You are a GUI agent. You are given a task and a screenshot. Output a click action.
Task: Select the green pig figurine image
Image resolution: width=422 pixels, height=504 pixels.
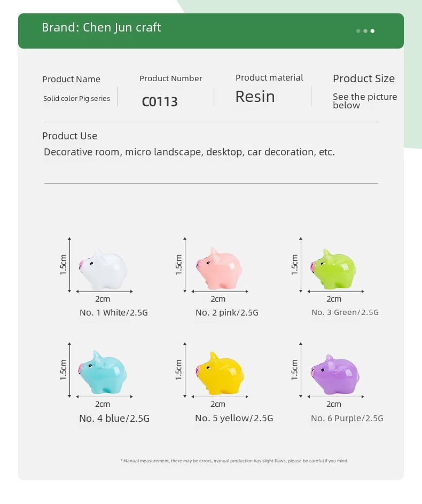coord(333,269)
